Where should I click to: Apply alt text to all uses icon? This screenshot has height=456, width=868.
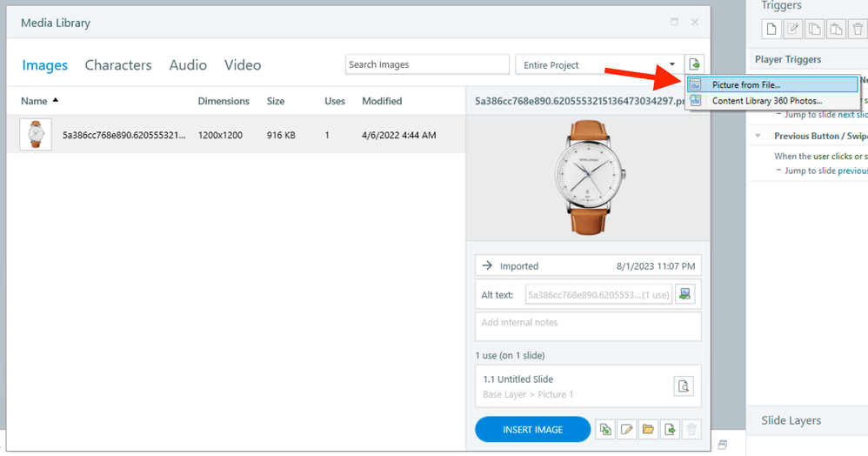coord(684,294)
